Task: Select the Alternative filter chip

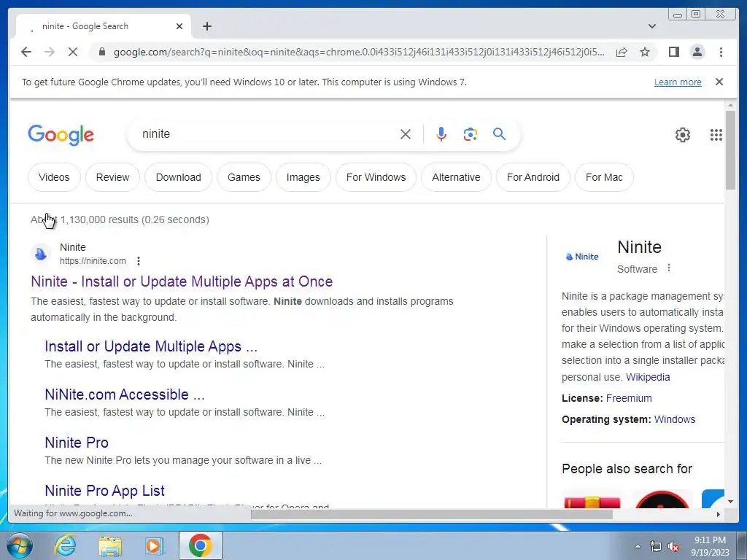Action: coord(456,177)
